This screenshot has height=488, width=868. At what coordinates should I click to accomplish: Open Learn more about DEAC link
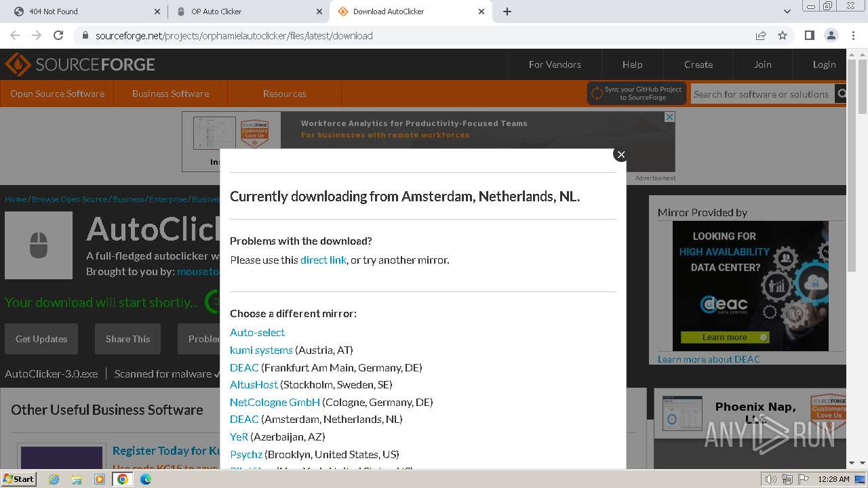(709, 359)
